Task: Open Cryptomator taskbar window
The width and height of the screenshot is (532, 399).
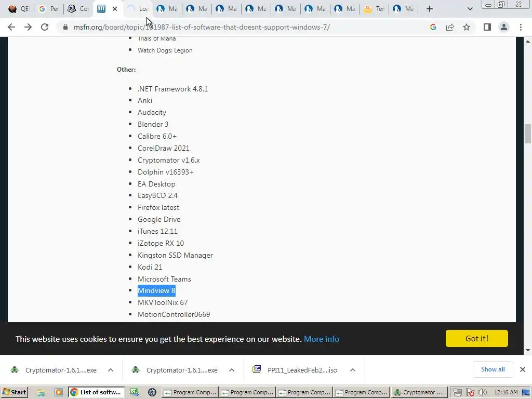Action: coord(419,392)
